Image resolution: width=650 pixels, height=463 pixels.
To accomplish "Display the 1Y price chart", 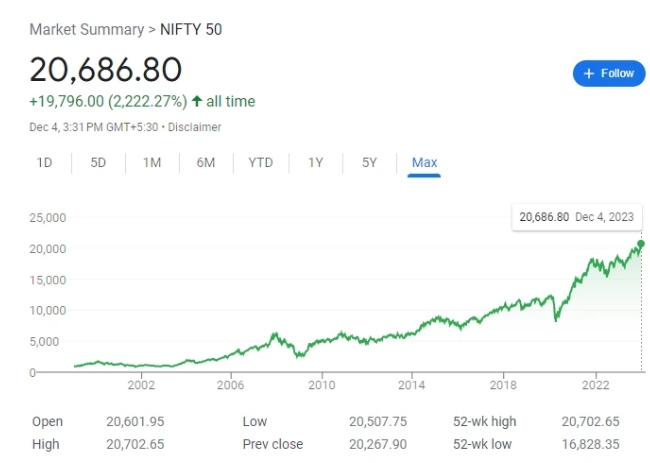I will (315, 163).
